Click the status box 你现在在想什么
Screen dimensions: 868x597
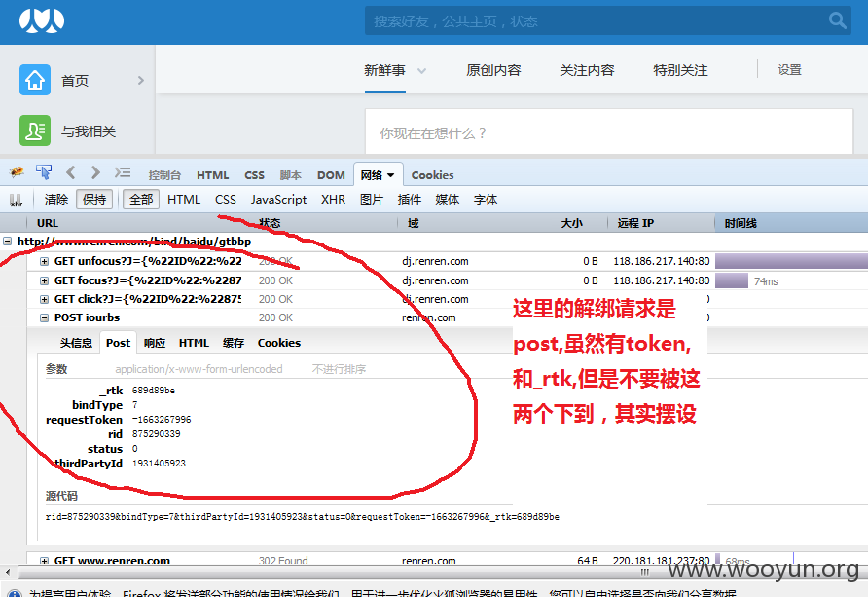[609, 131]
